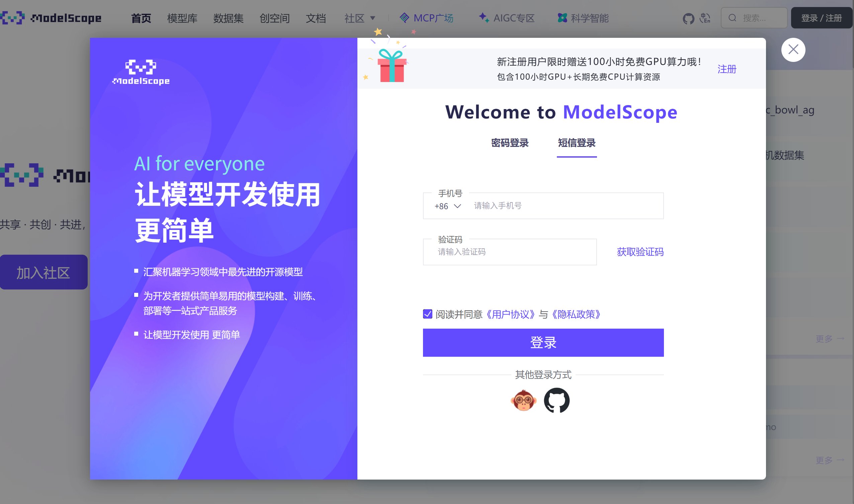The height and width of the screenshot is (504, 854).
Task: Open GitHub icon in top navigation bar
Action: point(688,18)
